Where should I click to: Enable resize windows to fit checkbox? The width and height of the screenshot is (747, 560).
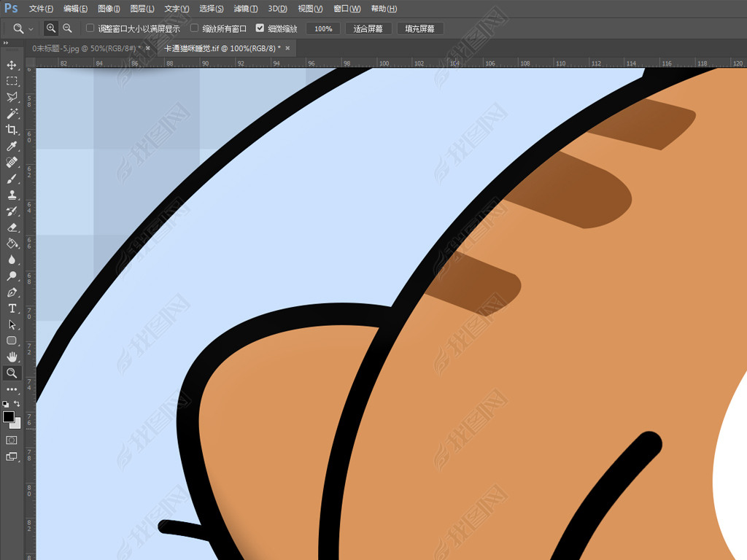point(90,28)
